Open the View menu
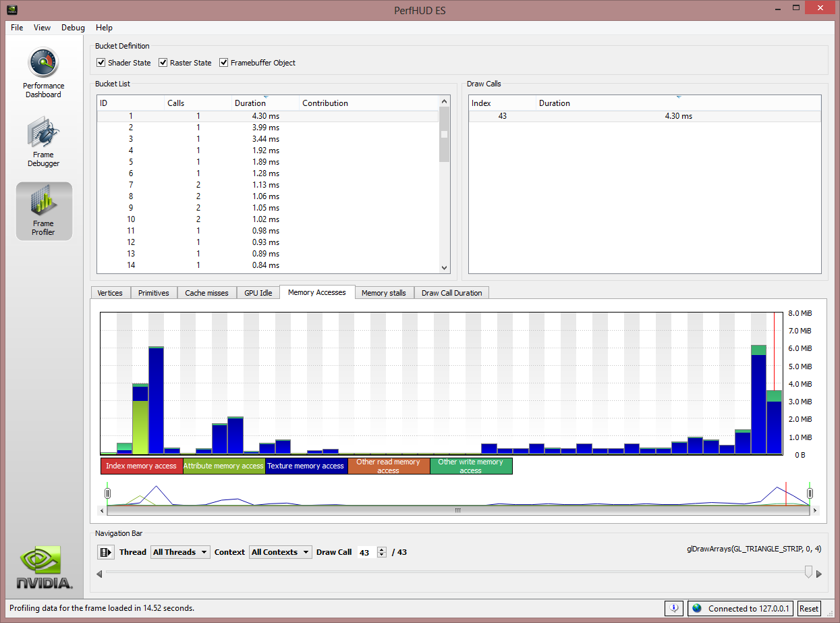The image size is (840, 623). pos(42,28)
